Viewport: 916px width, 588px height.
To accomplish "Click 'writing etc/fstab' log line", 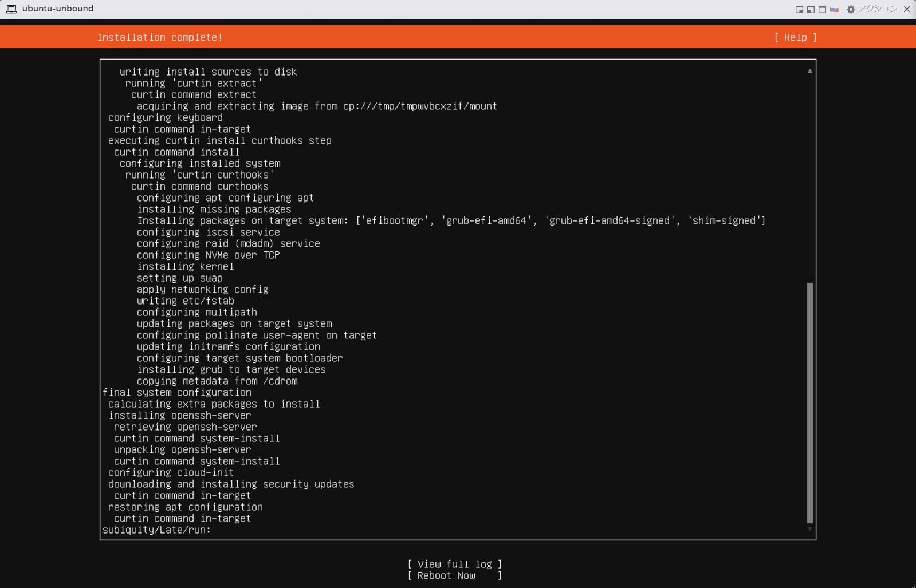I will (186, 301).
